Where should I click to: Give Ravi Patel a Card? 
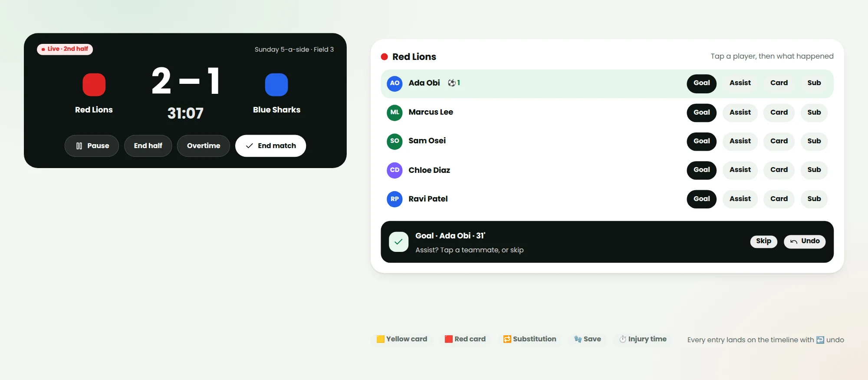pos(779,199)
